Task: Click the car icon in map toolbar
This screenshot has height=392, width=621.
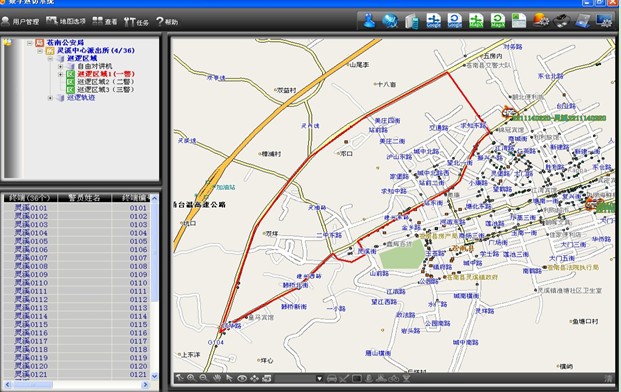Action: (x=332, y=379)
